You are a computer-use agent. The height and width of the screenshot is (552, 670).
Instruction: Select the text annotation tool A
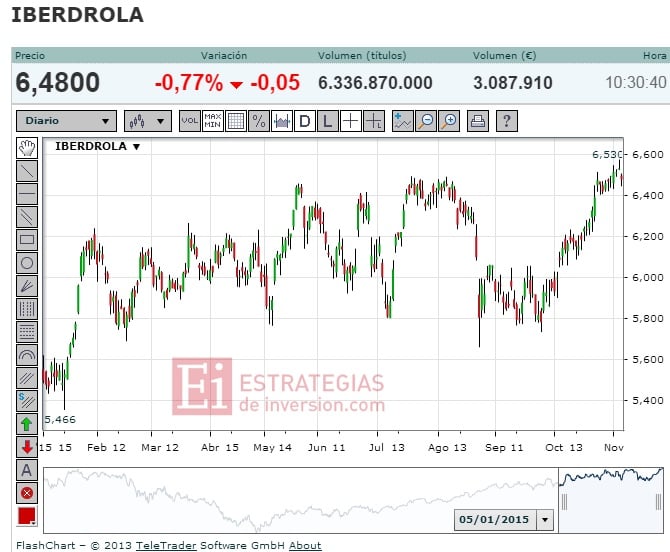click(x=27, y=470)
